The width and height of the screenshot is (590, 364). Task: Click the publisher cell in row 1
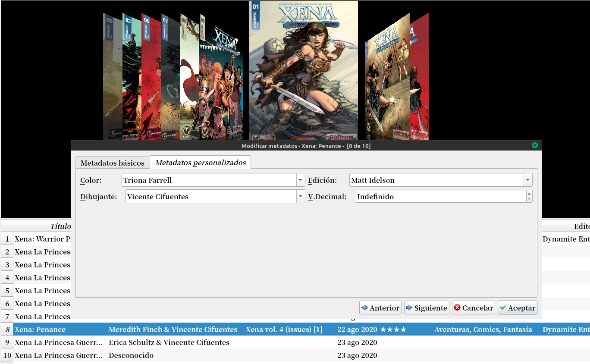click(x=566, y=239)
